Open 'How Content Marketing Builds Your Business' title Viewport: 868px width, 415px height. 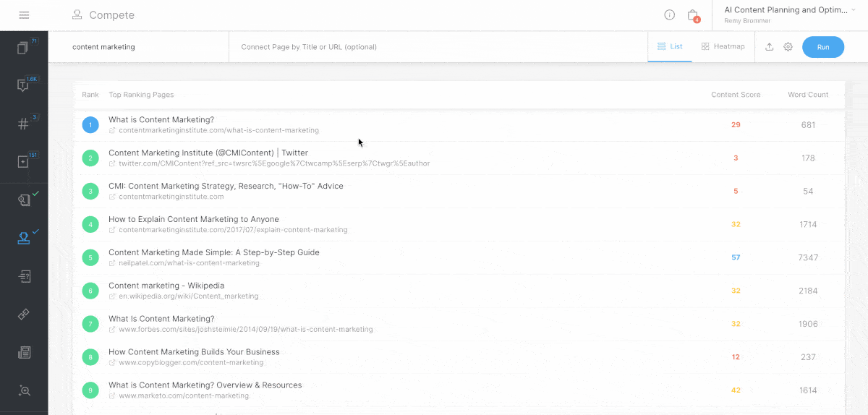(x=194, y=352)
